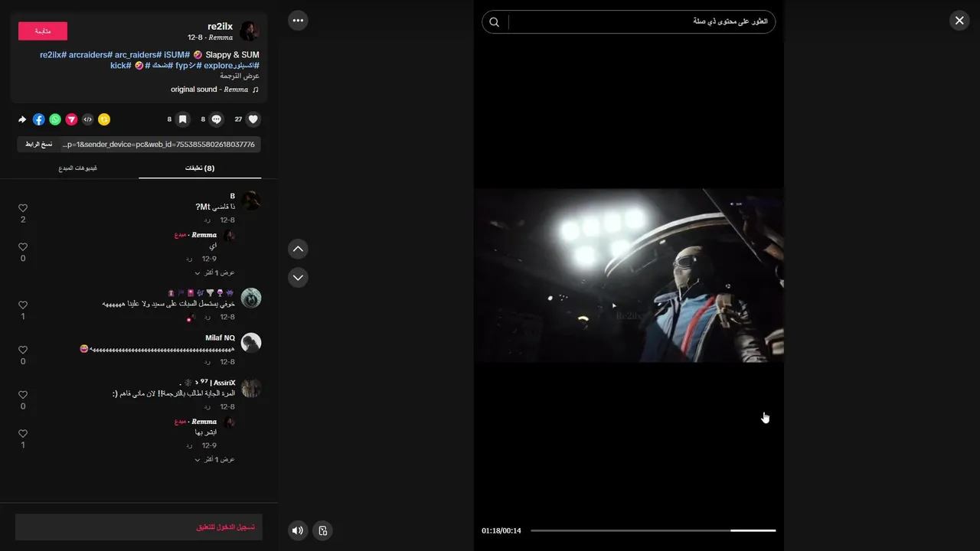The height and width of the screenshot is (551, 980).
Task: Show caption translation via عرض الترجمة
Action: pyautogui.click(x=240, y=77)
